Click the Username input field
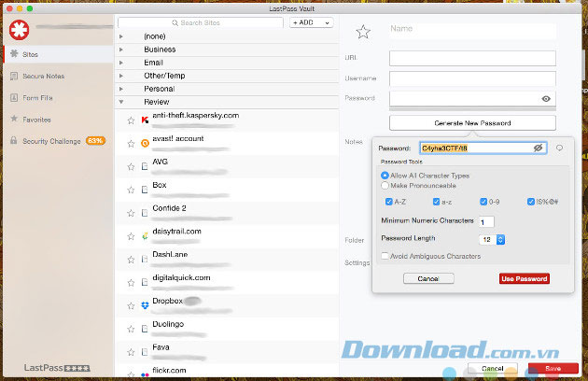Viewport: 588px width, 381px height. click(472, 78)
